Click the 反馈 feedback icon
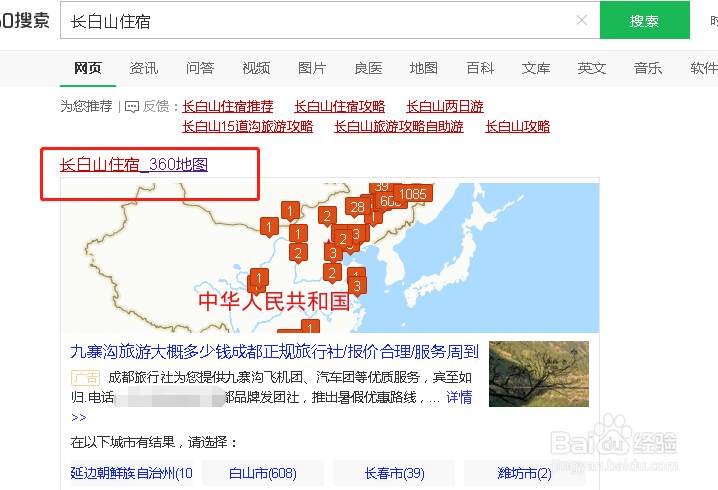The height and width of the screenshot is (490, 718). click(132, 107)
